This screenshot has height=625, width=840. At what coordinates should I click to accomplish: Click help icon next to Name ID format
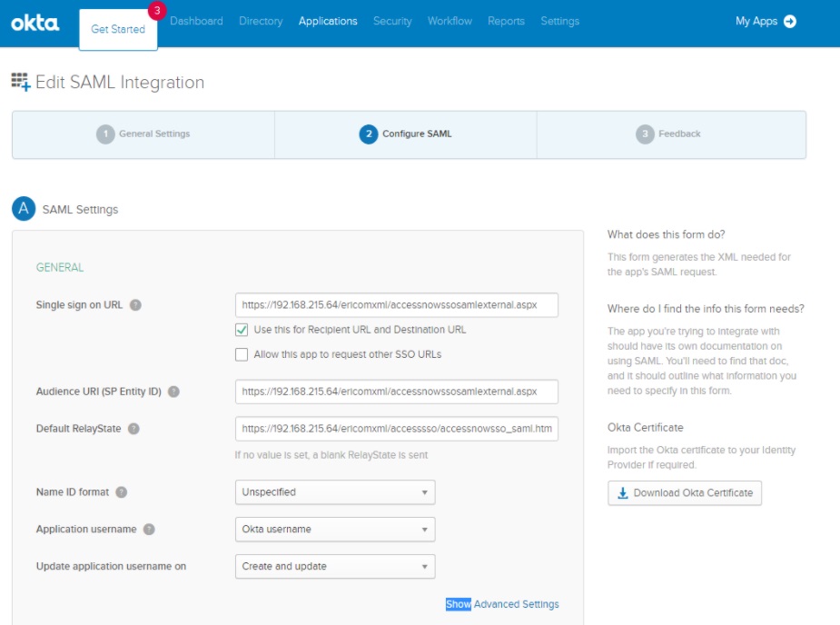121,492
